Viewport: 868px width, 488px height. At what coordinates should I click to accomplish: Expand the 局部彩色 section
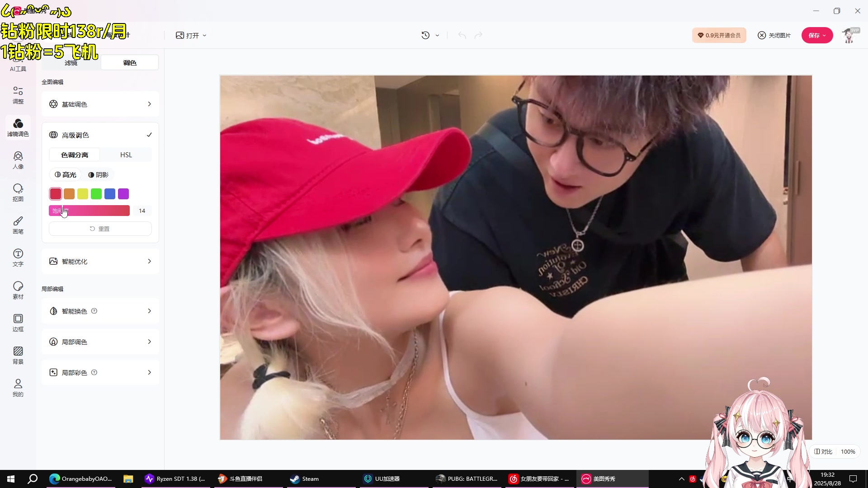click(x=100, y=372)
